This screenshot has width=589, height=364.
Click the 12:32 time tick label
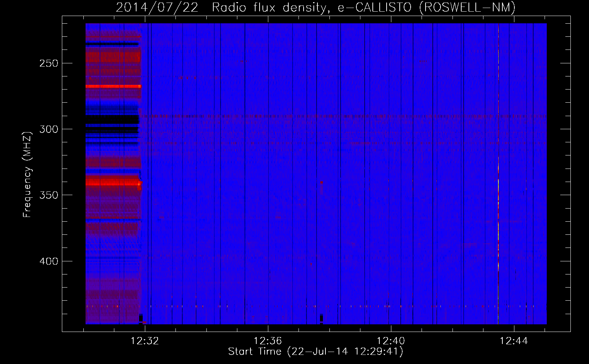pyautogui.click(x=145, y=341)
